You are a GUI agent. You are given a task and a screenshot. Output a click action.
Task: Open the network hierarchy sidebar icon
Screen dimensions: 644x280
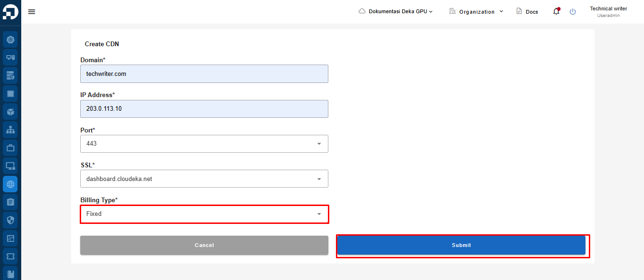pyautogui.click(x=10, y=130)
